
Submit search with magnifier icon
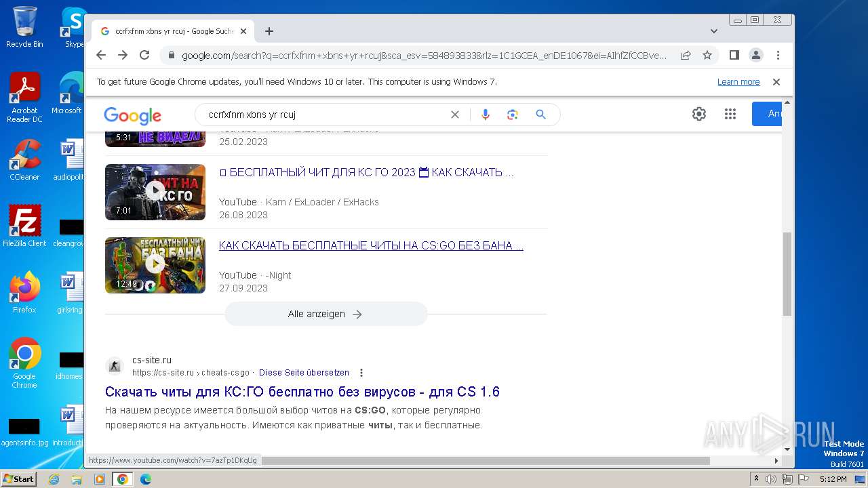(x=540, y=115)
